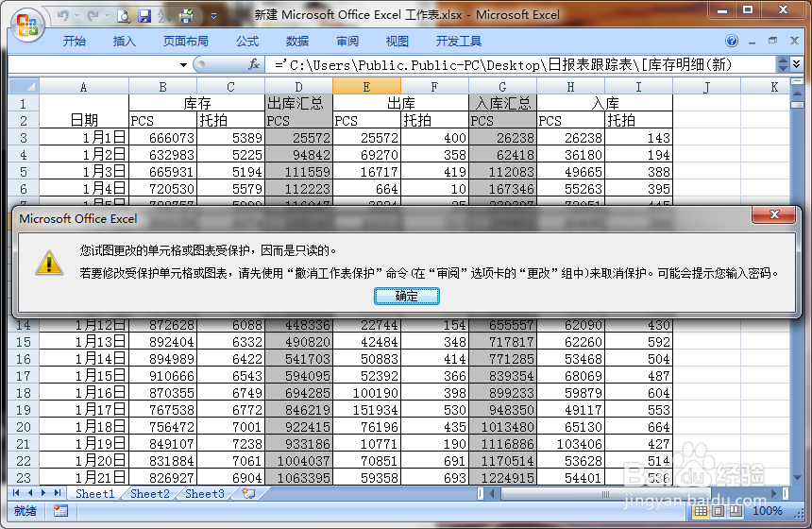Open the 页面布局 ribbon tab

click(x=185, y=42)
